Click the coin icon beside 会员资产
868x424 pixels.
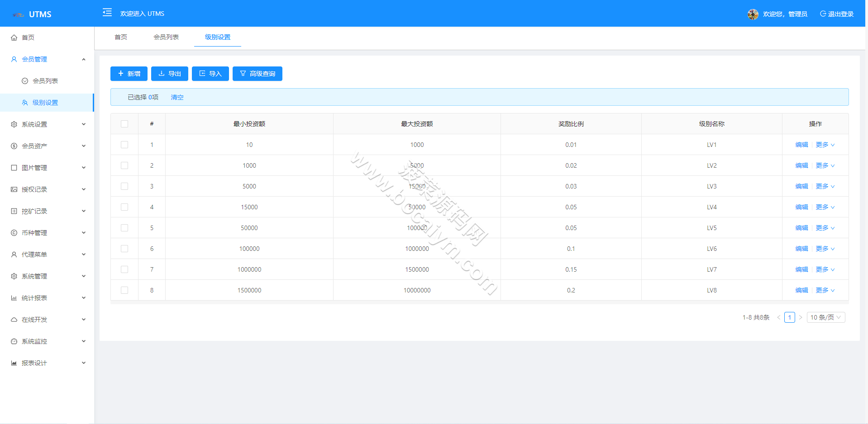tap(14, 146)
